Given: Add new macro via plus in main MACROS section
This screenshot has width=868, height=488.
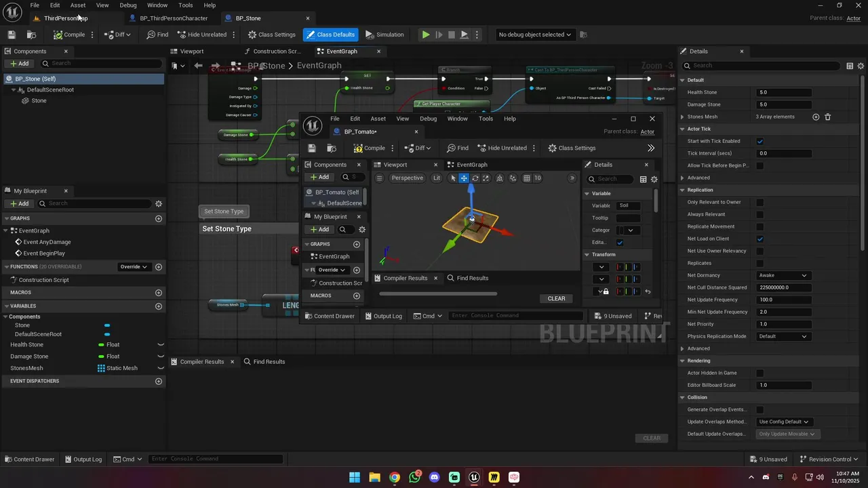Looking at the screenshot, I should (159, 293).
